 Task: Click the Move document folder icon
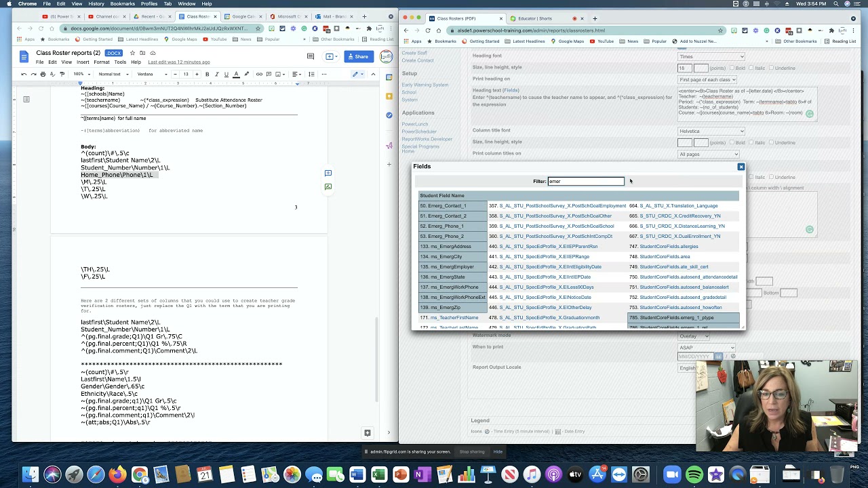pyautogui.click(x=142, y=53)
